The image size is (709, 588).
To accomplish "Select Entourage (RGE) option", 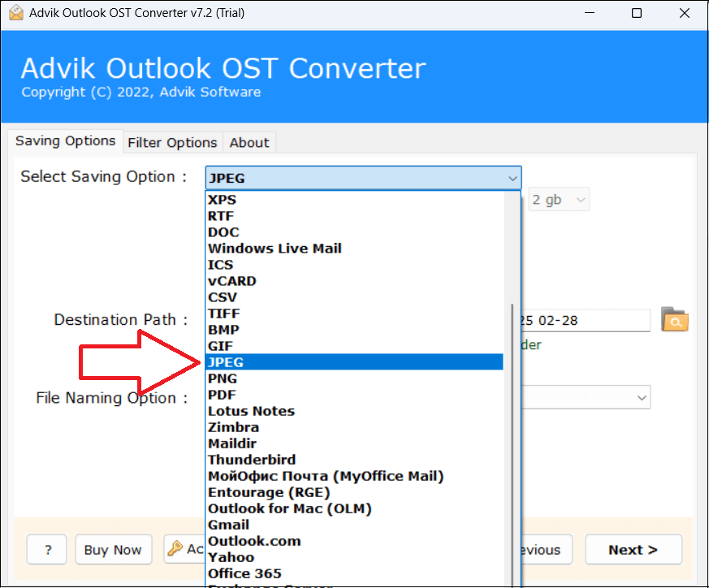I will [x=354, y=492].
